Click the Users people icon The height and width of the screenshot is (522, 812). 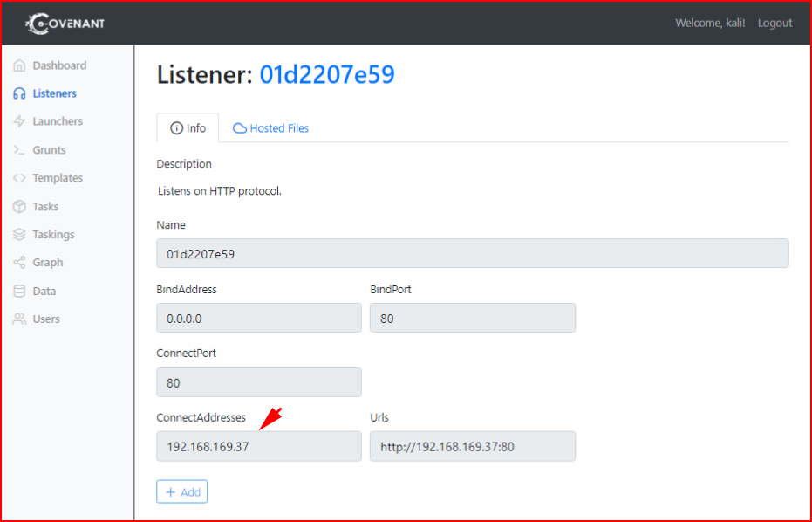(19, 319)
